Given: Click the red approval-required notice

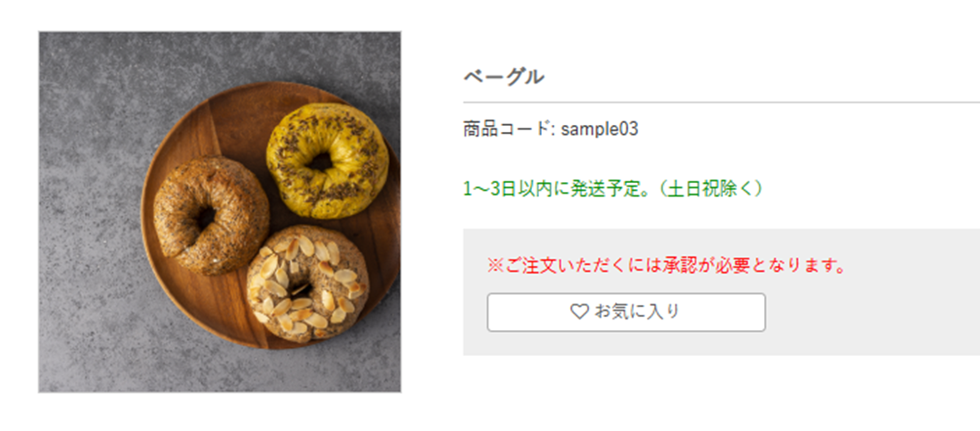Looking at the screenshot, I should pos(666,266).
